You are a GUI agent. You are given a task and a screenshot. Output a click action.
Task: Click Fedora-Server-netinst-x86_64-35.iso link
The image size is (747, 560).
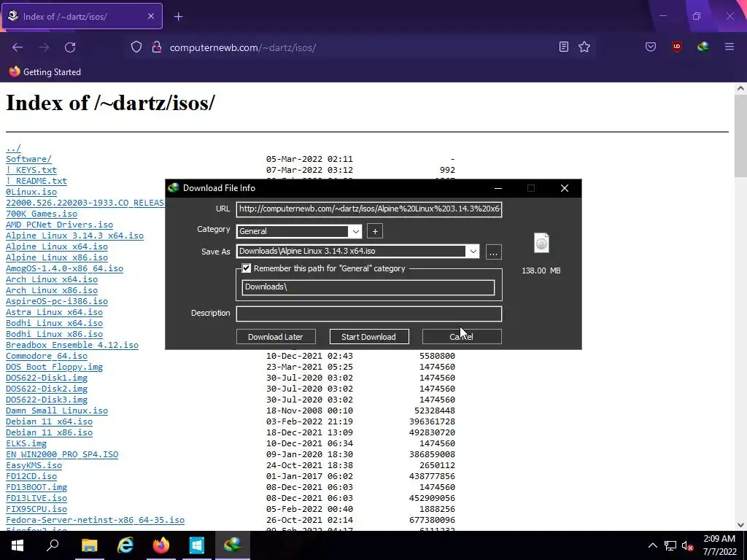point(95,521)
